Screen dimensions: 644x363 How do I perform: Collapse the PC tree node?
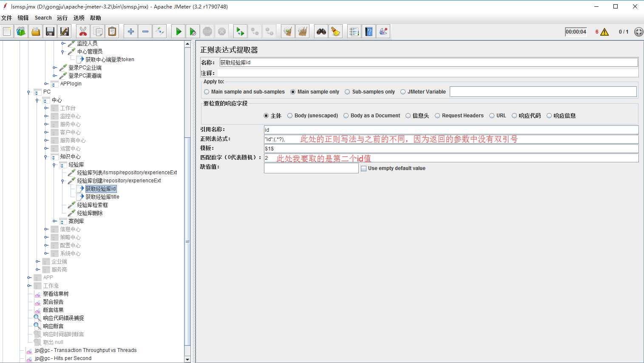(x=29, y=92)
